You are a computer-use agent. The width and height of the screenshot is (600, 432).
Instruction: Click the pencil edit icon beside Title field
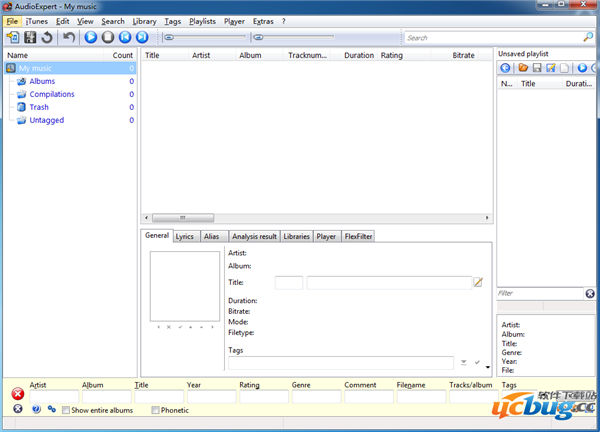click(x=478, y=282)
